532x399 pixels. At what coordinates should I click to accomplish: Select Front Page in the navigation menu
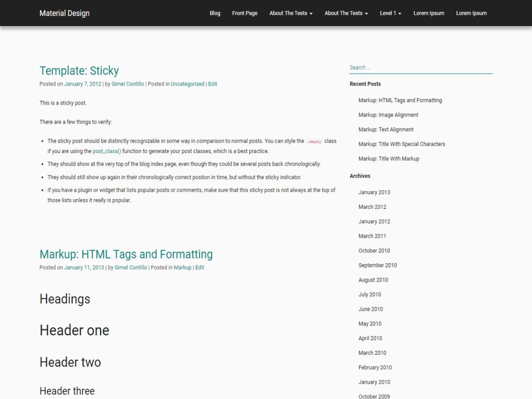(245, 13)
